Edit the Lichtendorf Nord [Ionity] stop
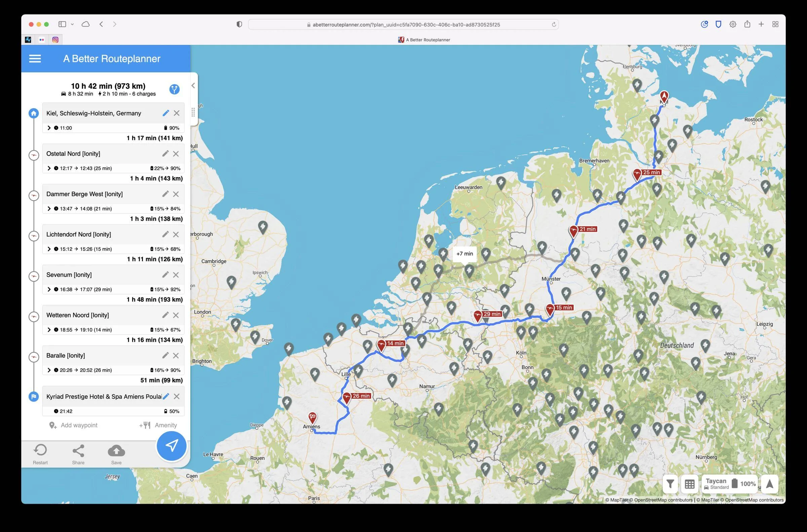807x532 pixels. (x=165, y=234)
